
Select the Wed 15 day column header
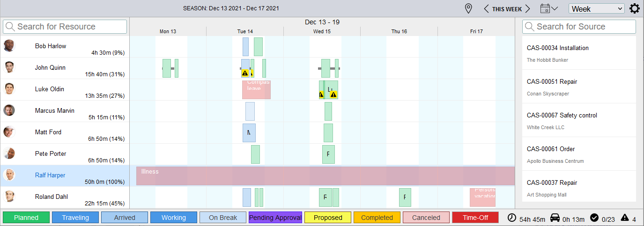pos(322,31)
